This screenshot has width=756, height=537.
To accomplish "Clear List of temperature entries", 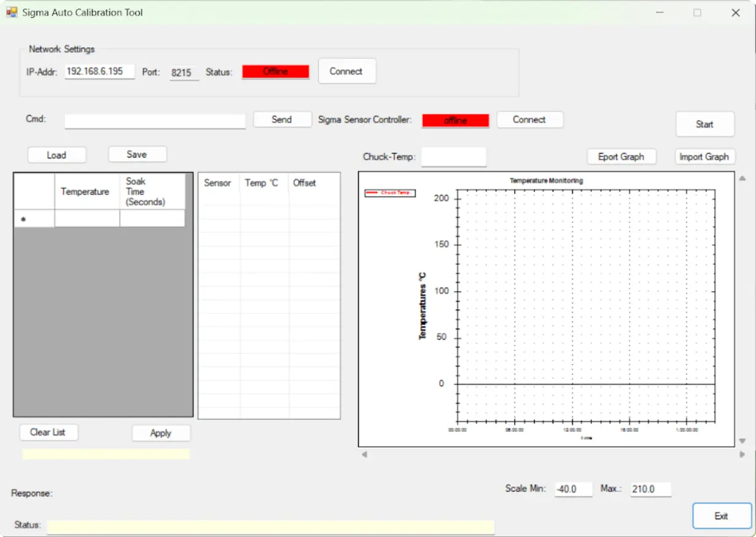I will (x=48, y=433).
